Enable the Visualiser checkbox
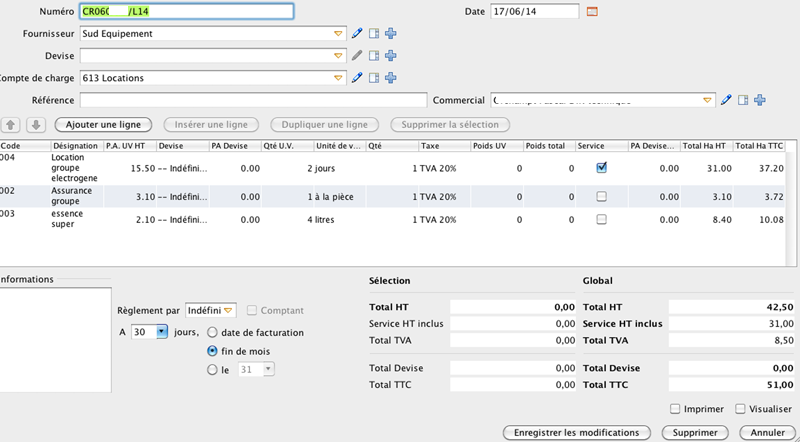Viewport: 800px width, 442px height. coord(740,409)
